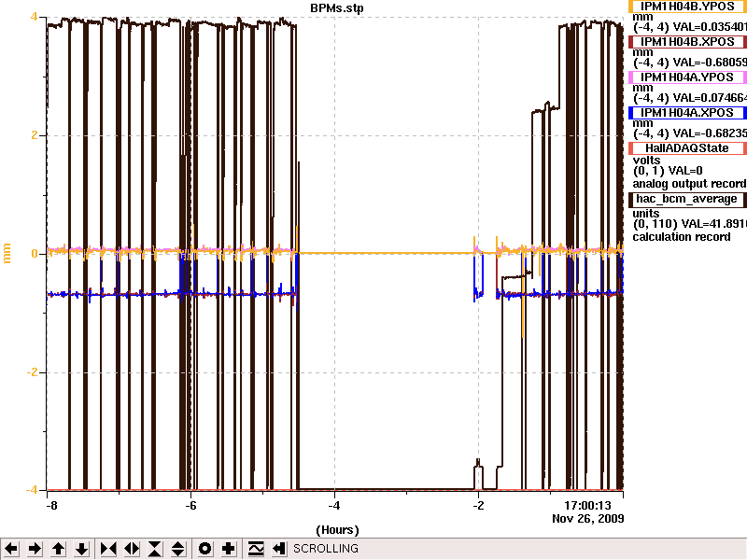The image size is (747, 560).
Task: Click the y-axis value -2 label
Action: [32, 372]
